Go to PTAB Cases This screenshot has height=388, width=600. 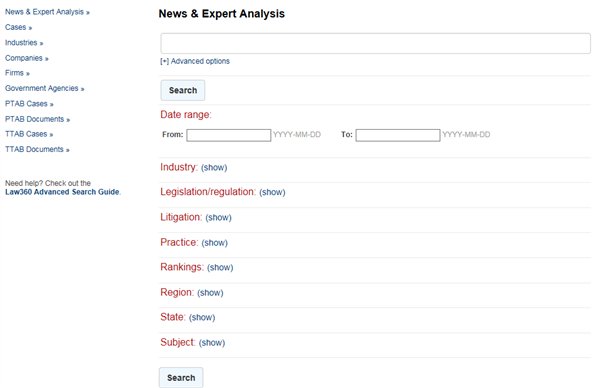(29, 104)
